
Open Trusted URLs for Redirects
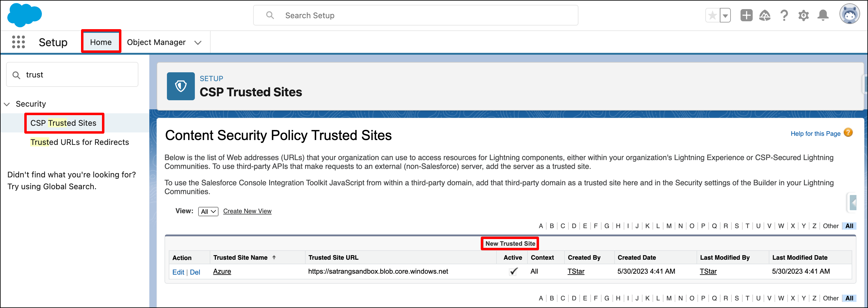point(80,142)
